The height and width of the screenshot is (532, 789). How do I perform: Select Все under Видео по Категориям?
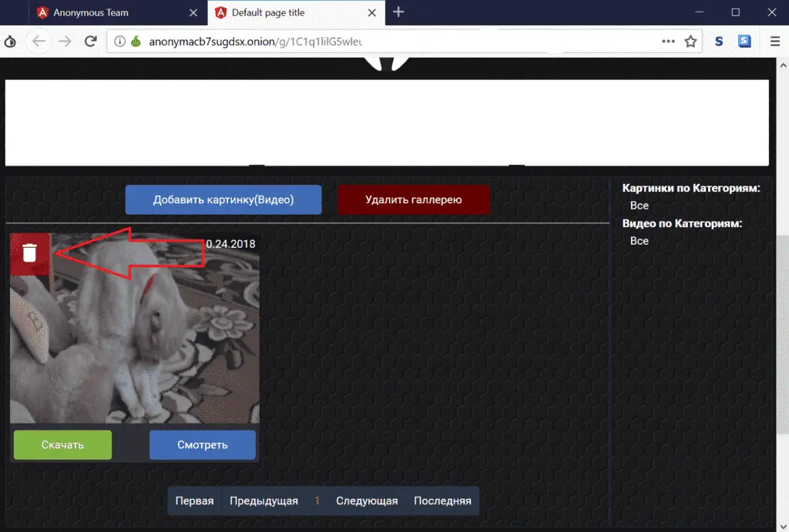[x=639, y=241]
